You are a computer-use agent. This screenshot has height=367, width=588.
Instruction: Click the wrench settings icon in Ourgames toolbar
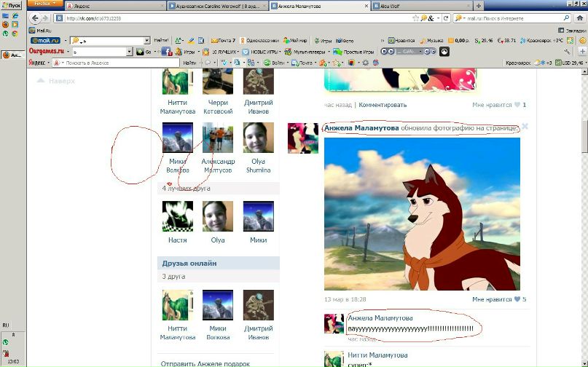click(567, 52)
